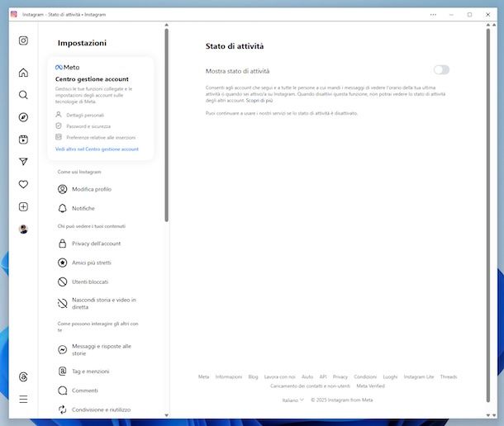This screenshot has height=426, width=504.
Task: Click the Aiuto footer link
Action: coord(307,376)
